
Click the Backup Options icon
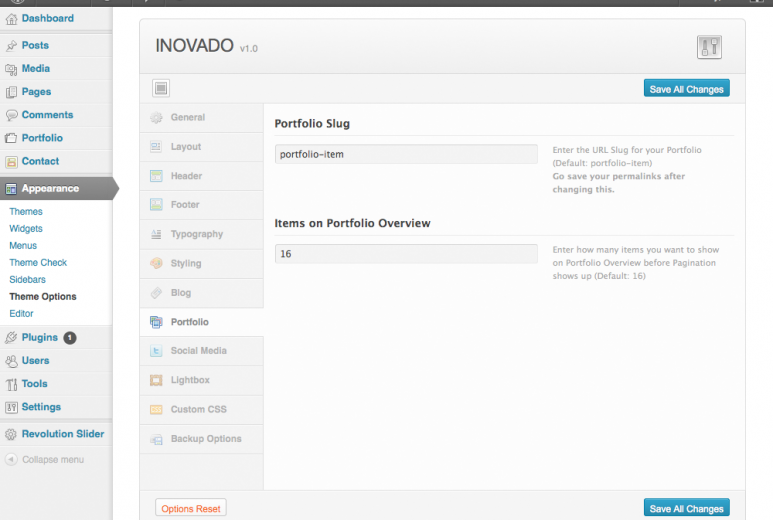[156, 439]
